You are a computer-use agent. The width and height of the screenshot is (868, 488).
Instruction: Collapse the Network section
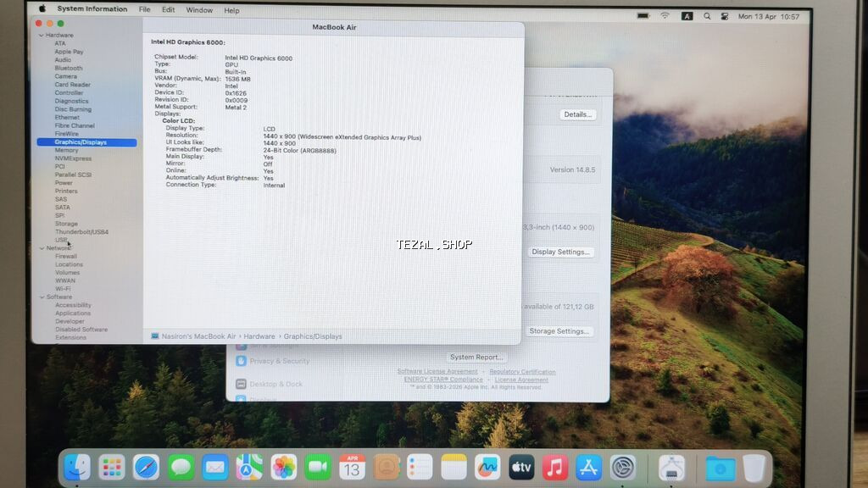41,248
